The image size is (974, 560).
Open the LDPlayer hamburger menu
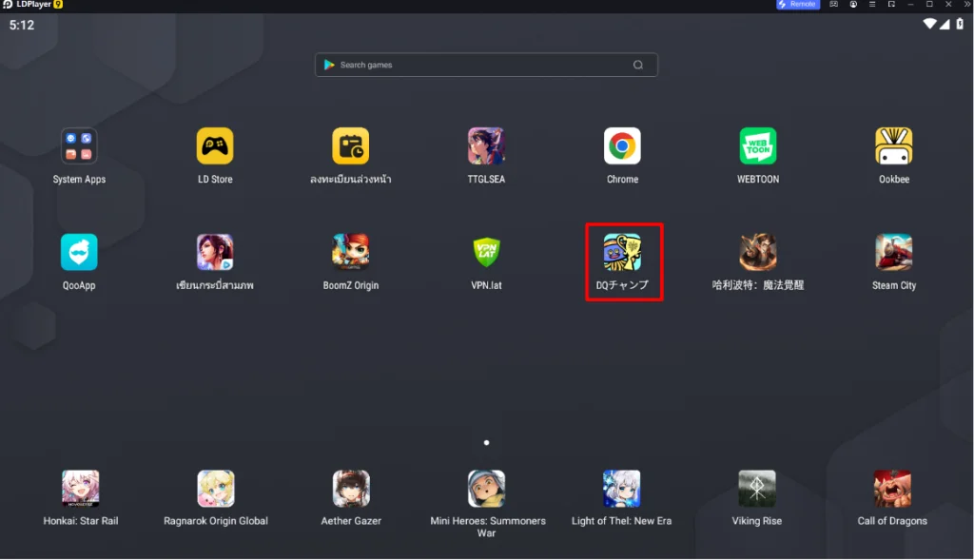point(872,5)
